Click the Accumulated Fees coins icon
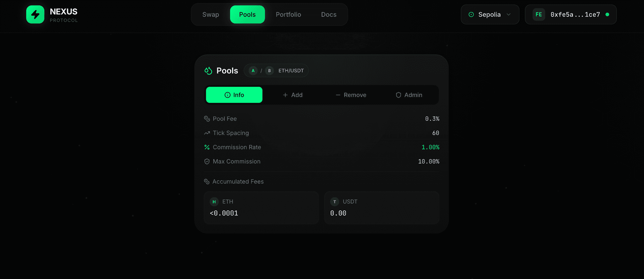644x279 pixels. tap(207, 182)
